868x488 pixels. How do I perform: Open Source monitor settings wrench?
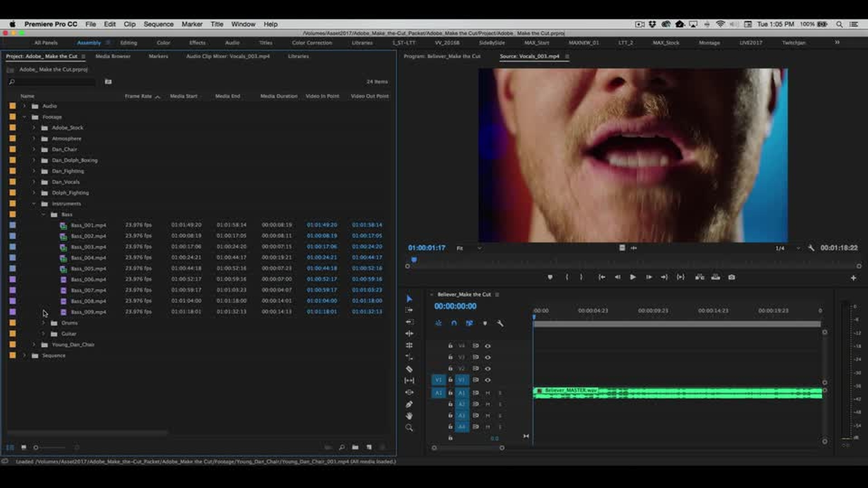coord(811,248)
